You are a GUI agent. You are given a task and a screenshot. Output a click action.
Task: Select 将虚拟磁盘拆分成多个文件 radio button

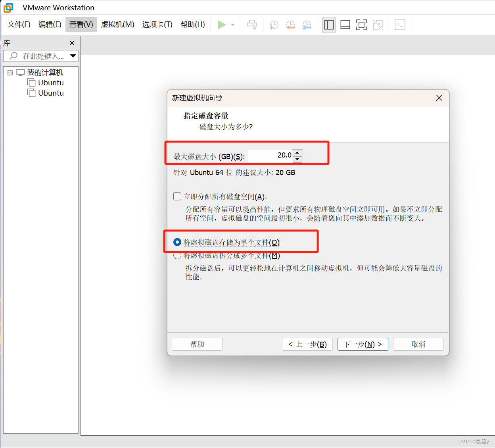click(x=177, y=256)
